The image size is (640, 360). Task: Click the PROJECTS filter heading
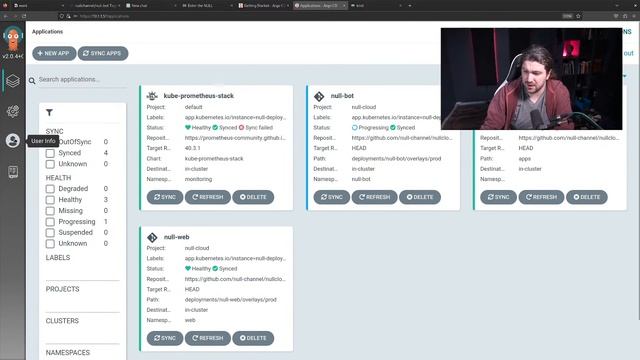[x=62, y=289]
